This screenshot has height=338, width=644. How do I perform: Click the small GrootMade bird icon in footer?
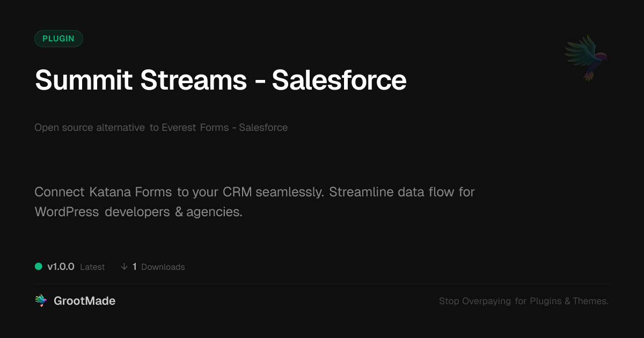41,301
